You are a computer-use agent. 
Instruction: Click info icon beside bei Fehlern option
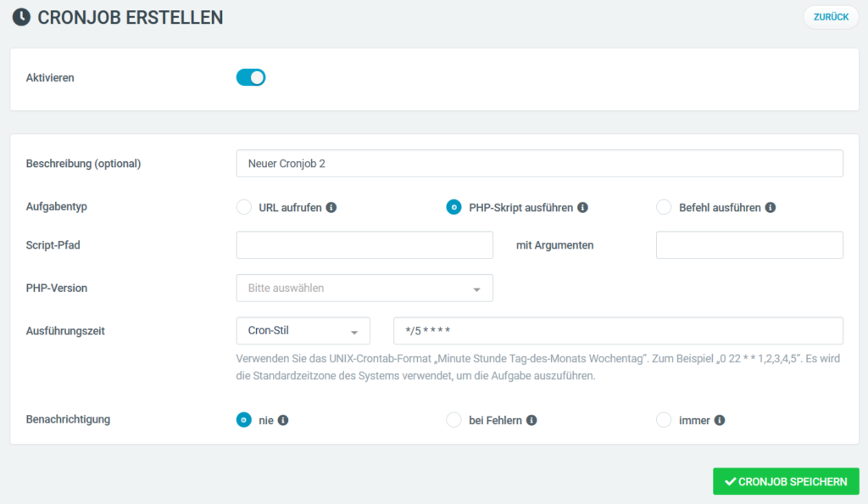(x=531, y=420)
